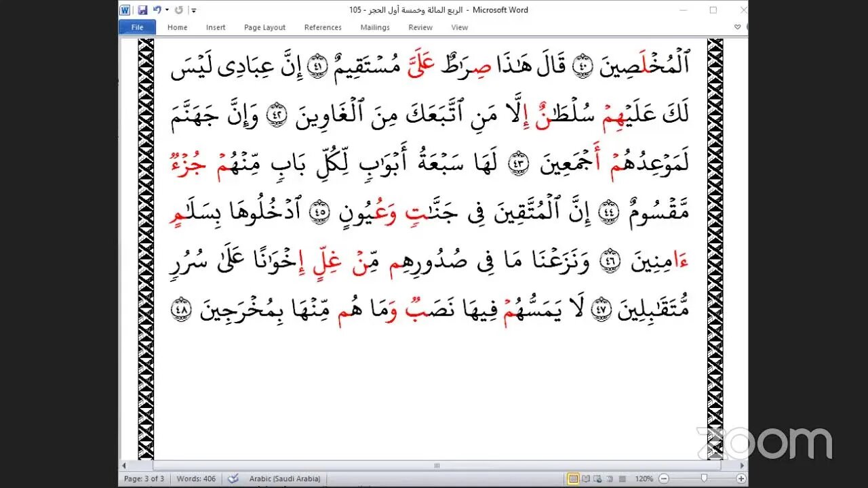
Task: Click the proofing errors status icon
Action: tap(233, 479)
